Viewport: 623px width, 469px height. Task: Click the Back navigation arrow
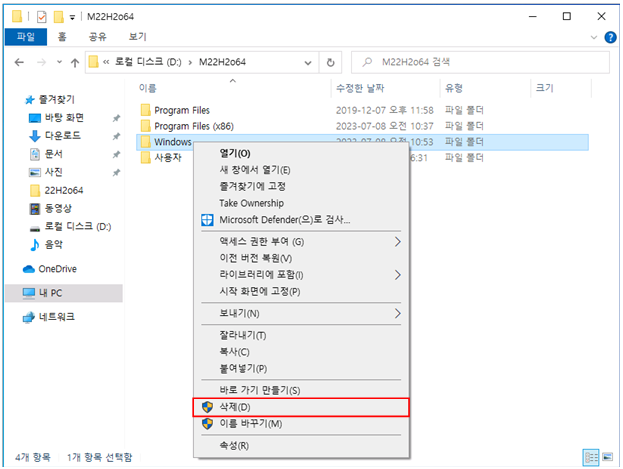[x=19, y=62]
